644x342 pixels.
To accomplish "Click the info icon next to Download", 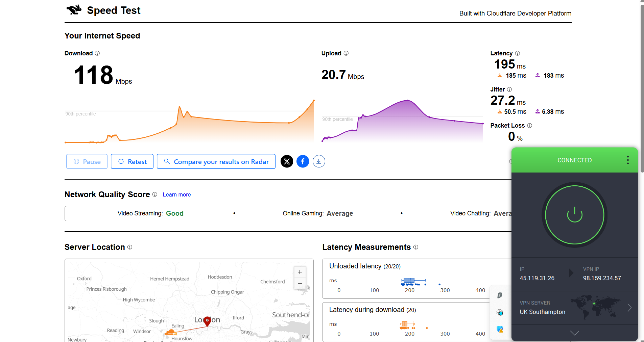I will (x=97, y=53).
